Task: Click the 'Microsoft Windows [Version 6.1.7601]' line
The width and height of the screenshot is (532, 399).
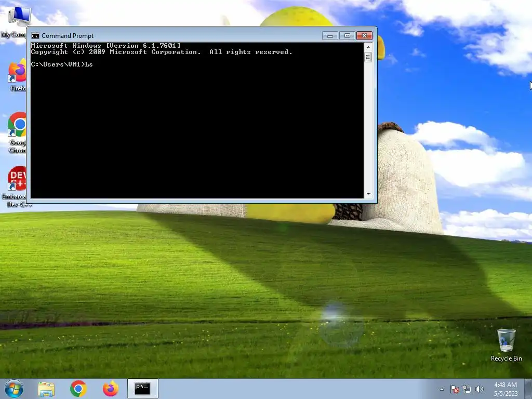Action: [x=106, y=46]
